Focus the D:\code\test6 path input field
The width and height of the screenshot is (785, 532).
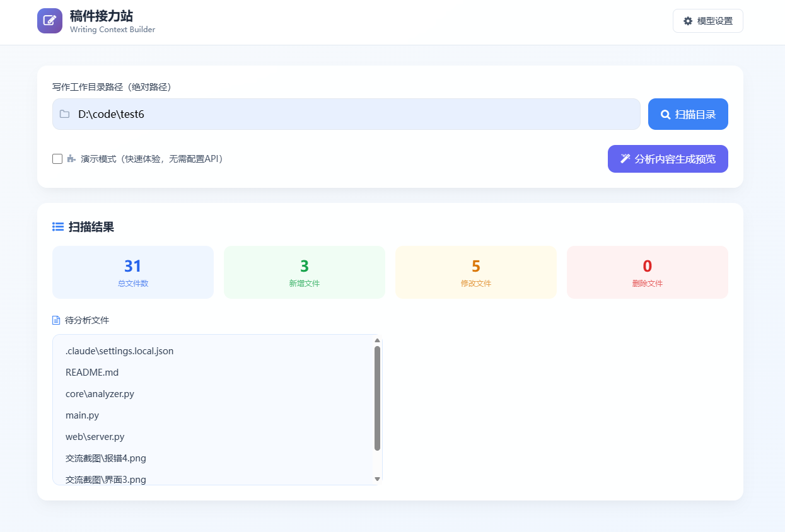pyautogui.click(x=346, y=114)
